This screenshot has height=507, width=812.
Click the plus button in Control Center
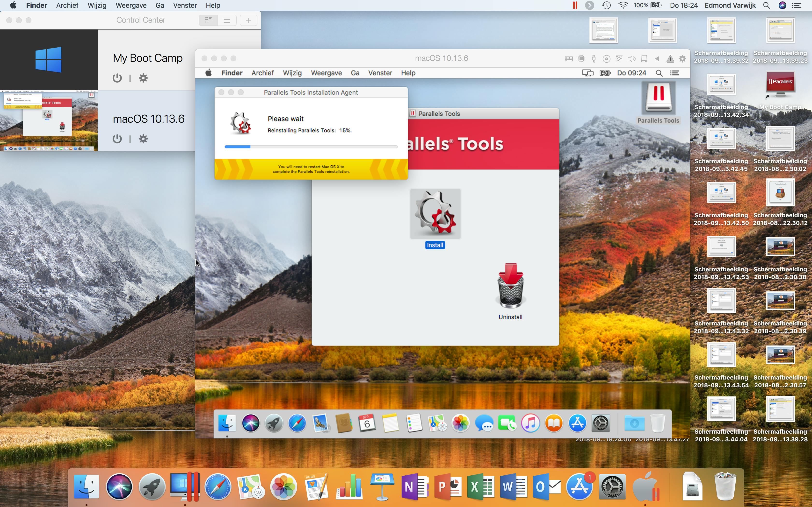(x=248, y=20)
